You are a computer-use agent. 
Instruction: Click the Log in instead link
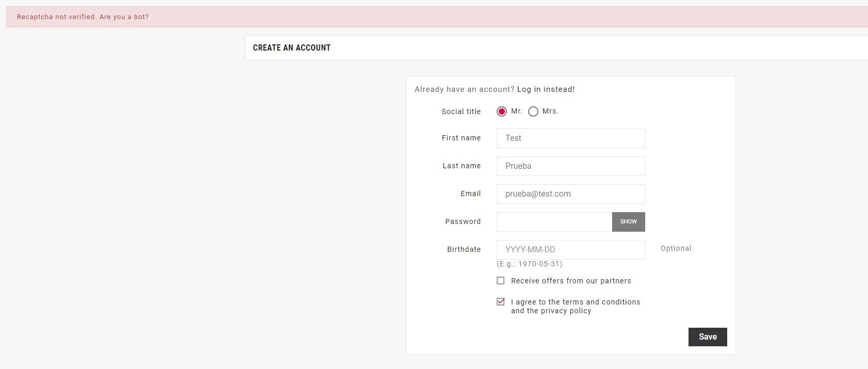(546, 89)
